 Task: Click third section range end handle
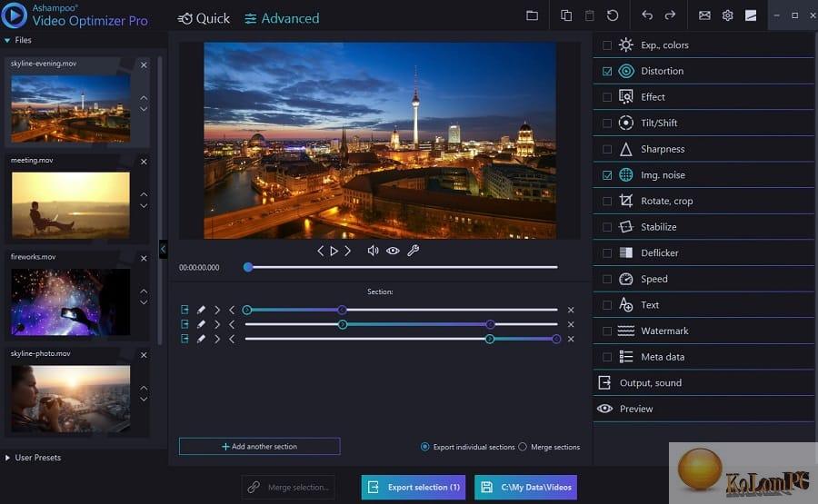[556, 340]
